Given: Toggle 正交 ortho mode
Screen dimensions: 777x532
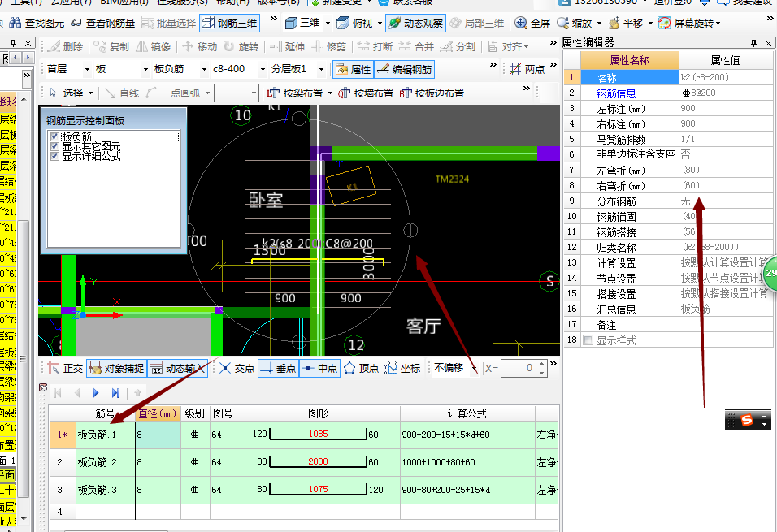Looking at the screenshot, I should tap(65, 368).
